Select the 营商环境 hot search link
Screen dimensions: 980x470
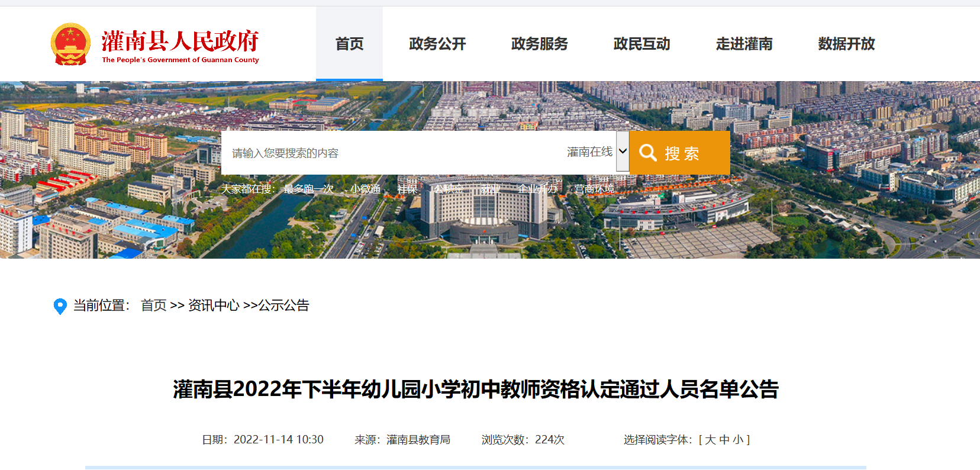pyautogui.click(x=594, y=189)
